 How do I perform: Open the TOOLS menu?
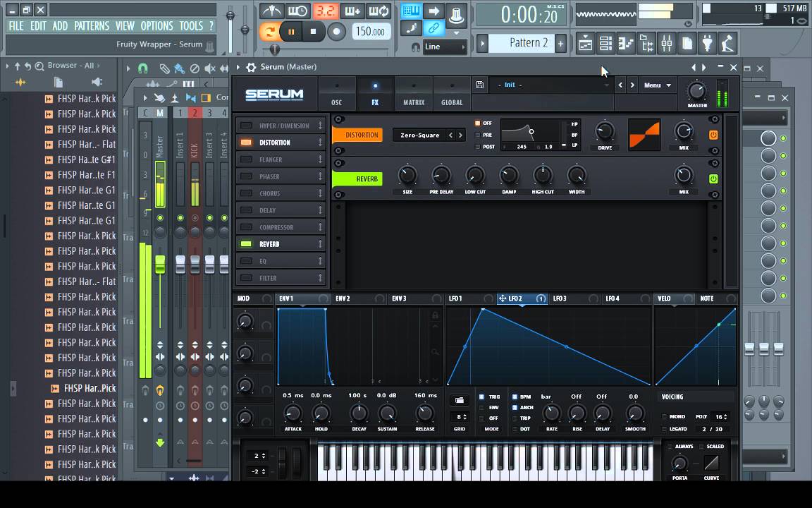pyautogui.click(x=191, y=26)
